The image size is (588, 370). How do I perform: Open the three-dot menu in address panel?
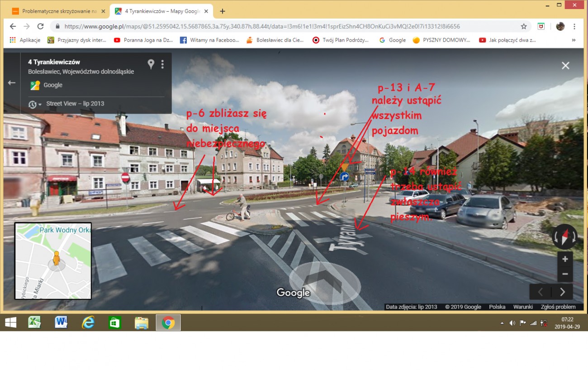[x=162, y=64]
